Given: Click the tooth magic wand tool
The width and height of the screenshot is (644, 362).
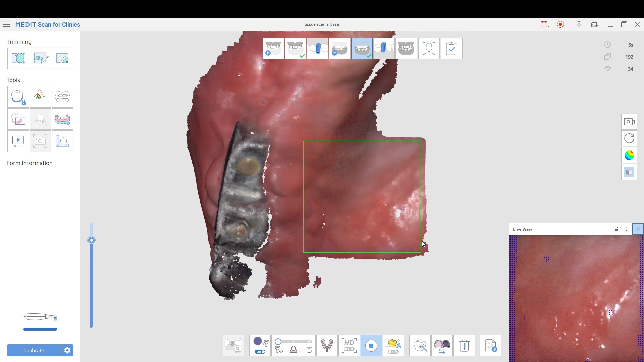Looking at the screenshot, I should click(420, 346).
